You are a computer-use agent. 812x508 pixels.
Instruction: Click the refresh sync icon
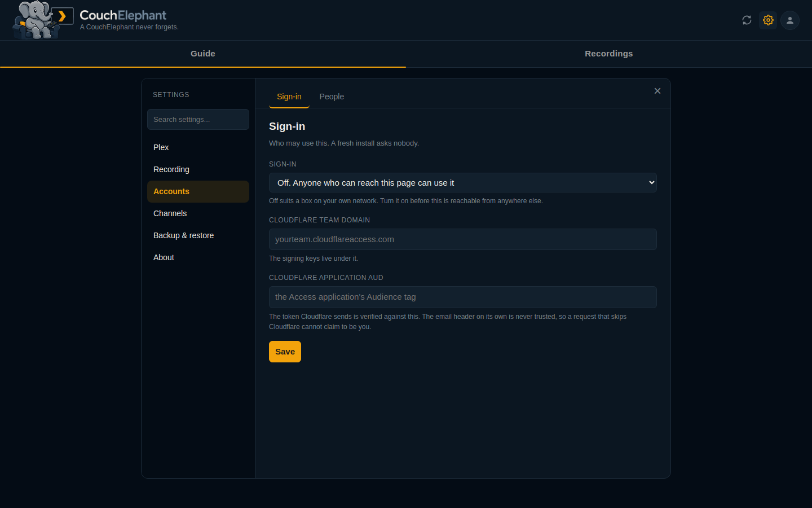747,20
